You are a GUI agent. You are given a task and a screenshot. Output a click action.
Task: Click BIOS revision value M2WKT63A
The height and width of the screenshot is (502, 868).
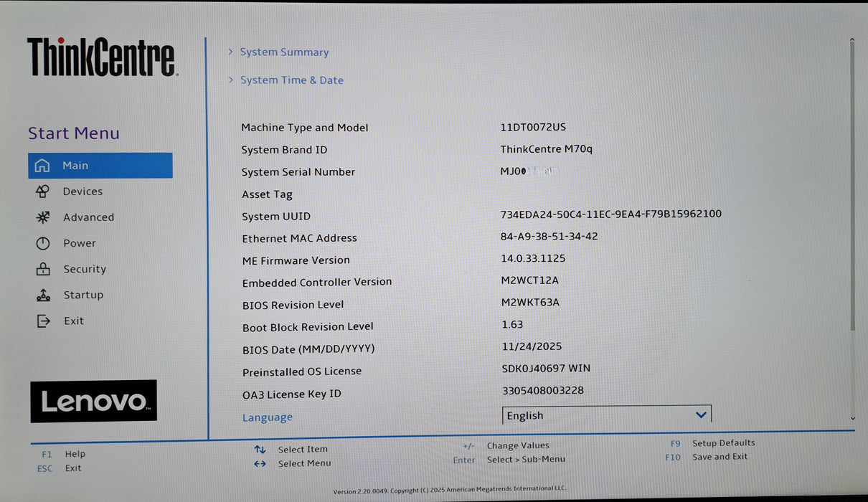tap(531, 302)
